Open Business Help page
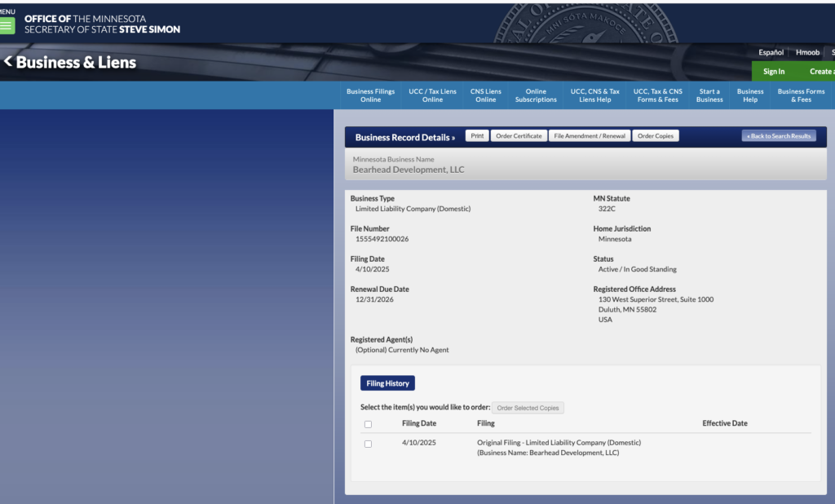 (x=750, y=95)
